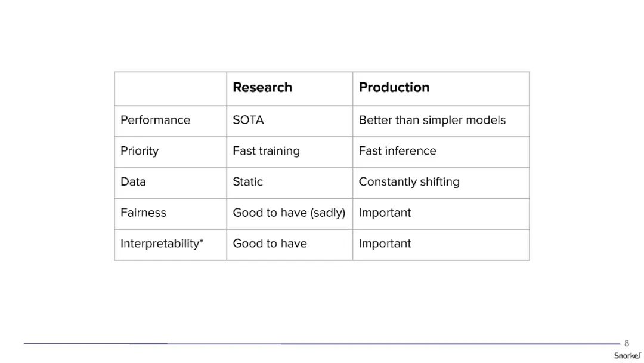The width and height of the screenshot is (644, 363).
Task: Click Good to have in Interpretability row
Action: [x=270, y=244]
